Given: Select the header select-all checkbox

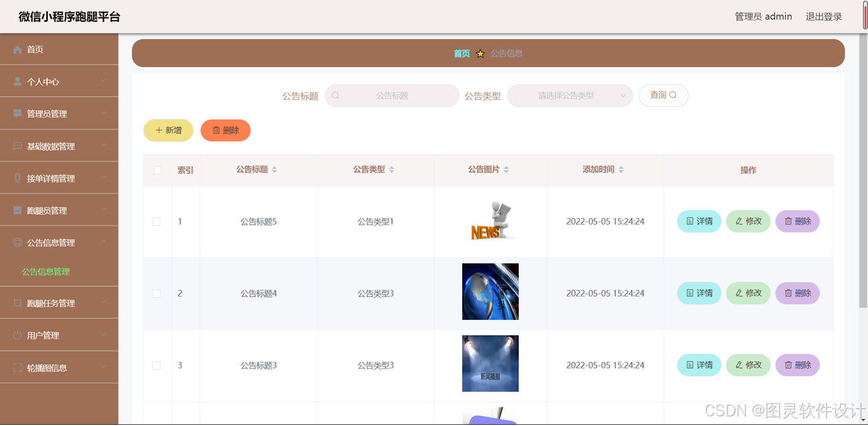Looking at the screenshot, I should tap(157, 170).
